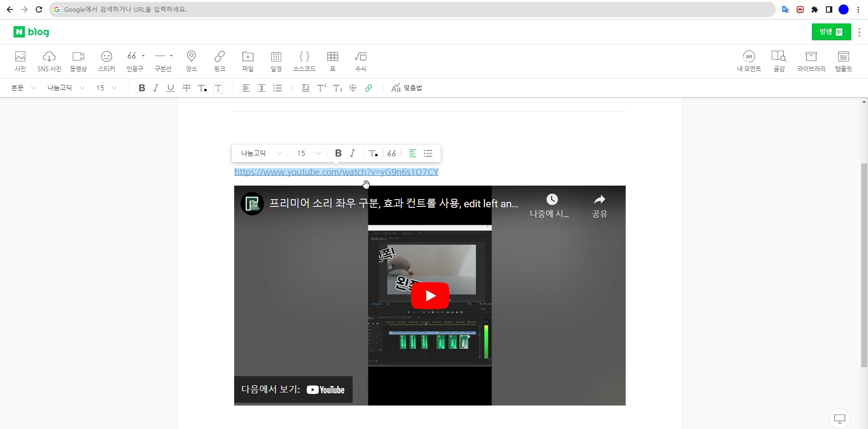868x429 pixels.
Task: Open font size 15 dropdown in main toolbar
Action: click(x=106, y=88)
